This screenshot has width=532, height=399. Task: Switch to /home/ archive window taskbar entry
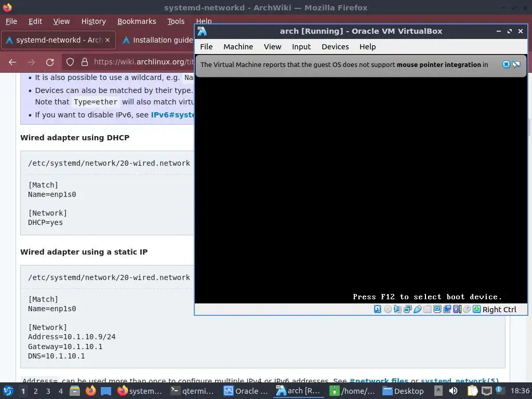tap(353, 391)
